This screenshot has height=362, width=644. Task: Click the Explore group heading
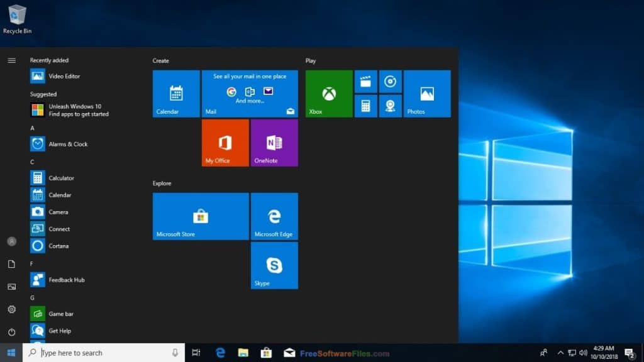[162, 184]
